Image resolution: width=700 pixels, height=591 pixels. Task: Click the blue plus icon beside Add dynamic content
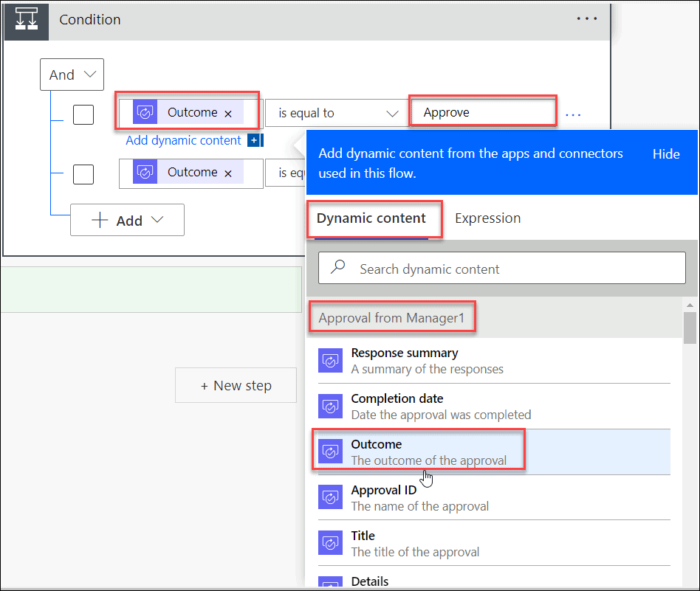(255, 140)
